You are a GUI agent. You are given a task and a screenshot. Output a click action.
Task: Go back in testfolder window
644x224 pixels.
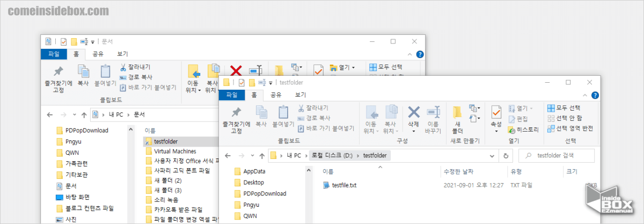coord(228,156)
